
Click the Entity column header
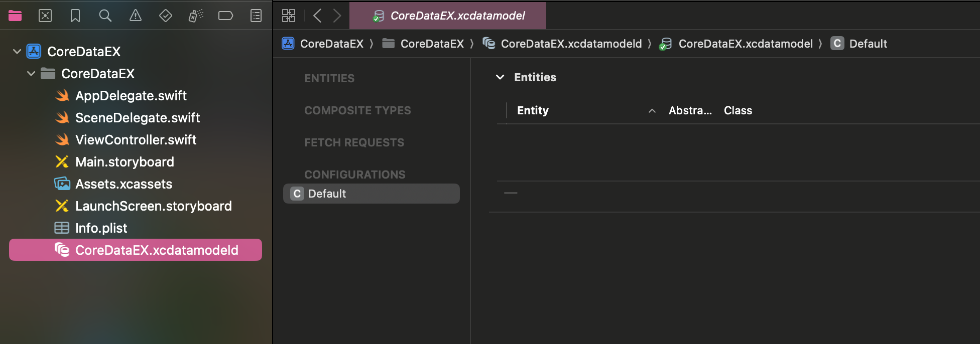533,110
